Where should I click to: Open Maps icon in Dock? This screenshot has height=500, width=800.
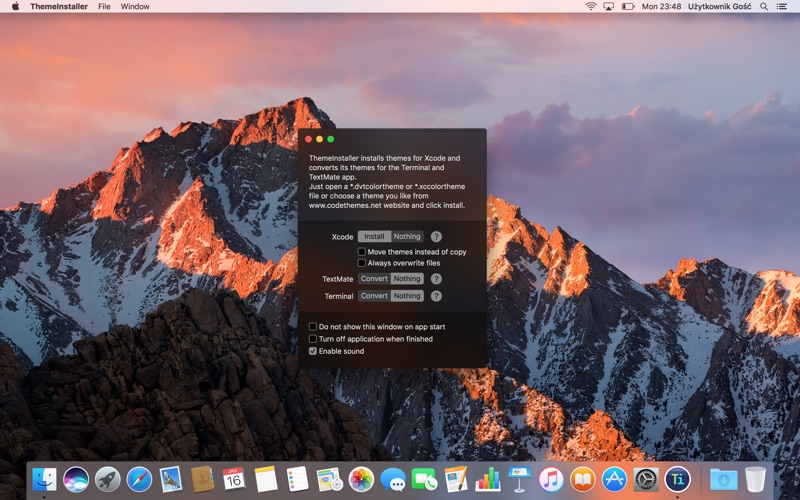(x=329, y=480)
